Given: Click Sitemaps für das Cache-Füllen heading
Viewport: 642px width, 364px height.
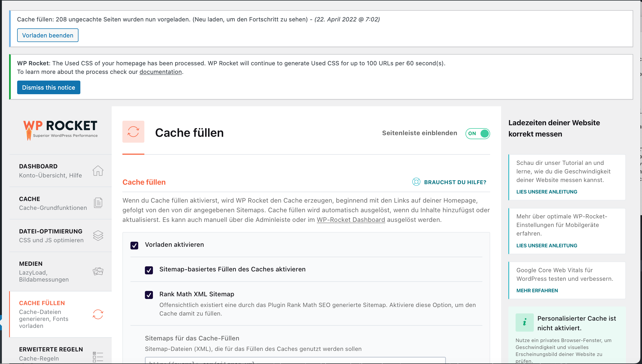Looking at the screenshot, I should [x=192, y=338].
